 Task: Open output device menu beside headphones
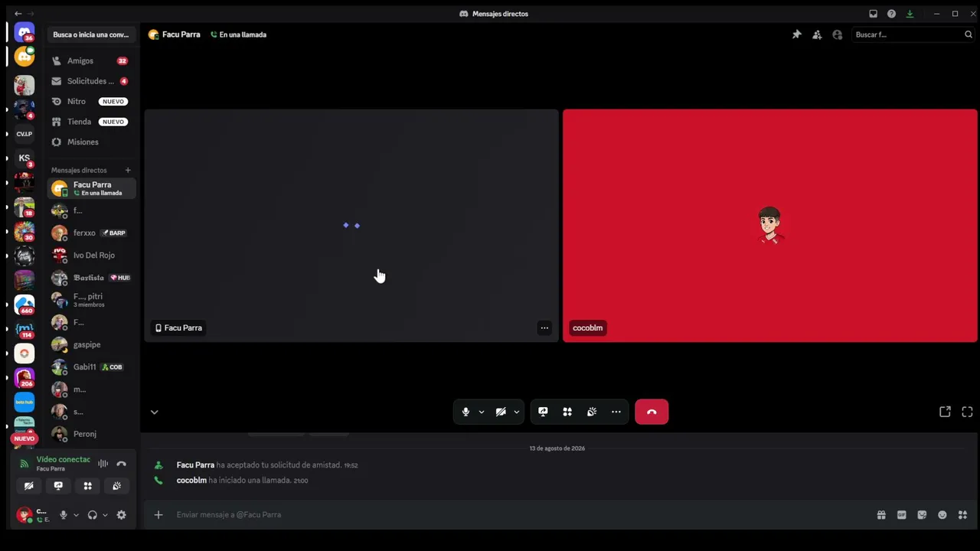(x=105, y=515)
